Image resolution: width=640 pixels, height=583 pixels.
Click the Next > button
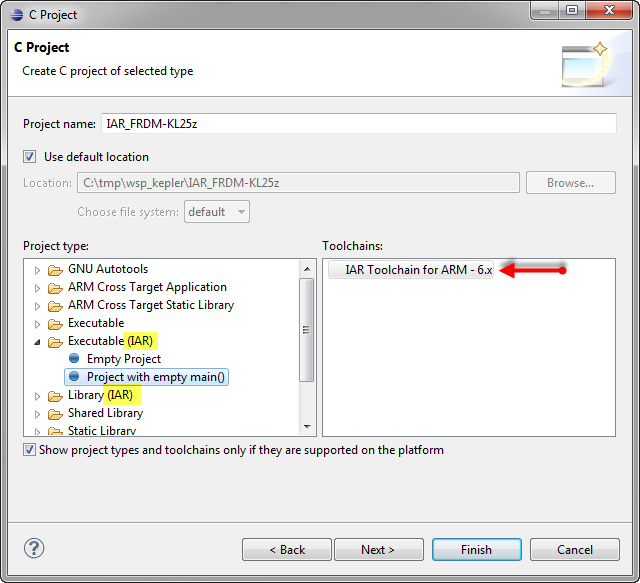click(x=378, y=549)
